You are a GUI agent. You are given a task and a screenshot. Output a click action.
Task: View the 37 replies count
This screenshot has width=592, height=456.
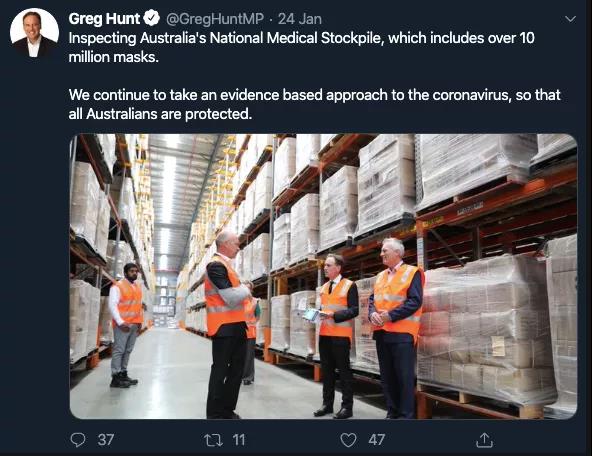[x=106, y=440]
